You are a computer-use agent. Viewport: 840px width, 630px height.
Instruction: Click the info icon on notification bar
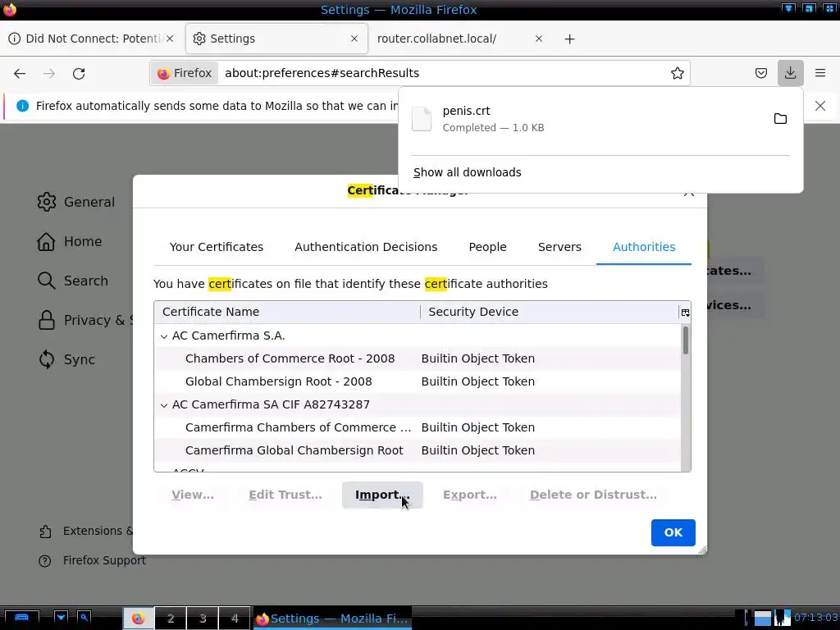(22, 106)
